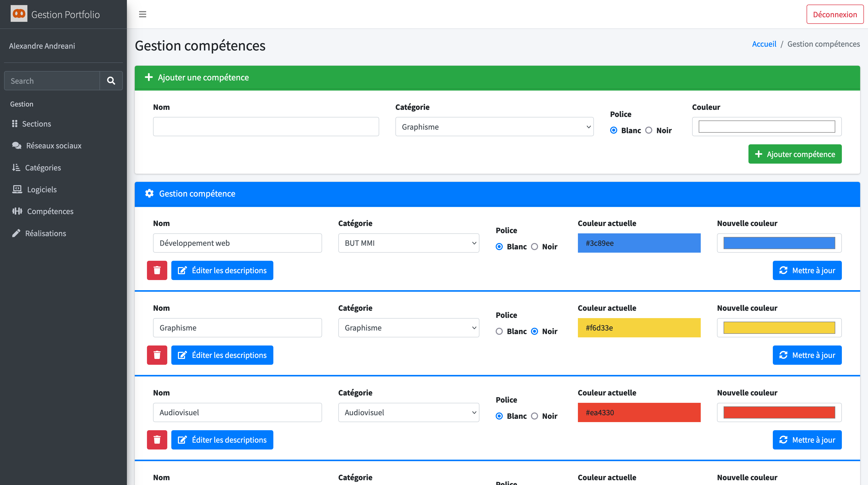Delete the Graphisme skill with trash icon
The image size is (868, 485).
157,355
